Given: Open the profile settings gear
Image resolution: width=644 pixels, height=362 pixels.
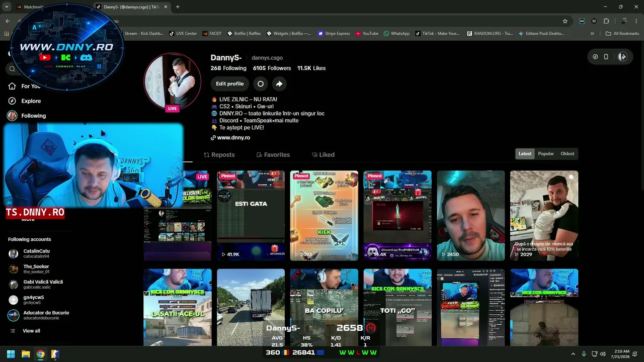Looking at the screenshot, I should (260, 84).
